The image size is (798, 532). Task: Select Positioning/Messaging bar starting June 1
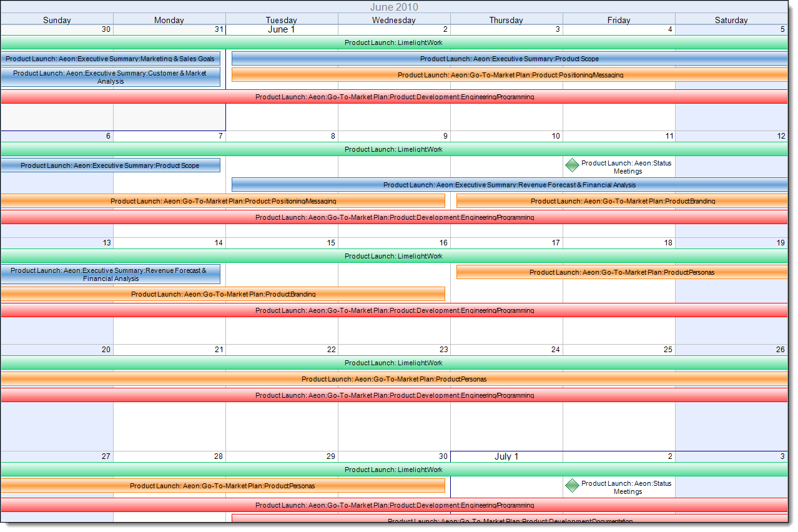coord(510,75)
